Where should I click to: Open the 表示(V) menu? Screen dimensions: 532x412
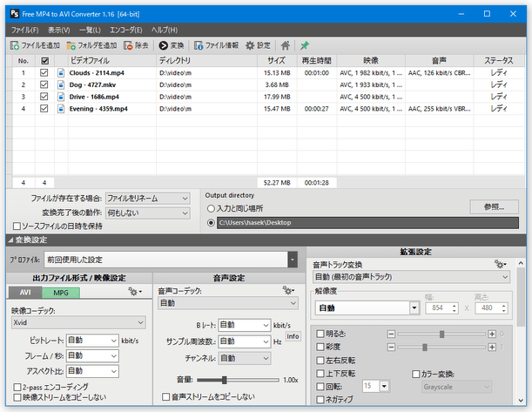58,30
